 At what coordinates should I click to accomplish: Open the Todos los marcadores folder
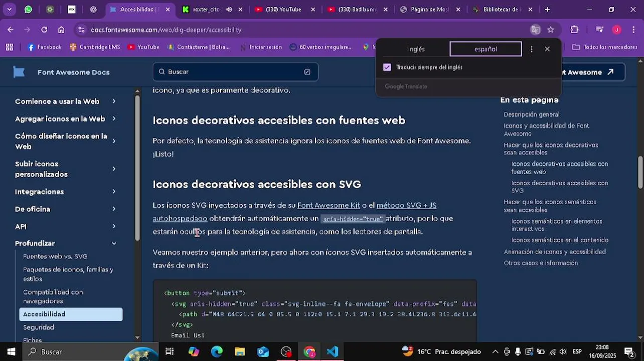[605, 47]
